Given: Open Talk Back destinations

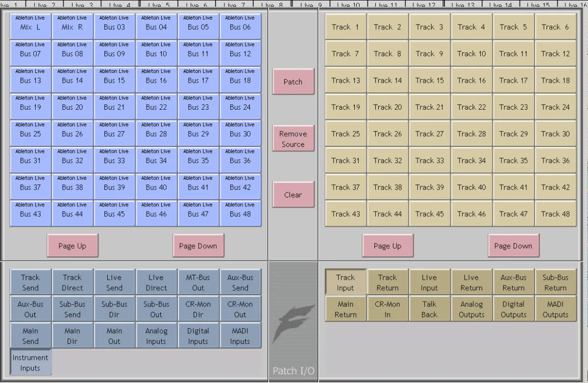Looking at the screenshot, I should click(429, 309).
